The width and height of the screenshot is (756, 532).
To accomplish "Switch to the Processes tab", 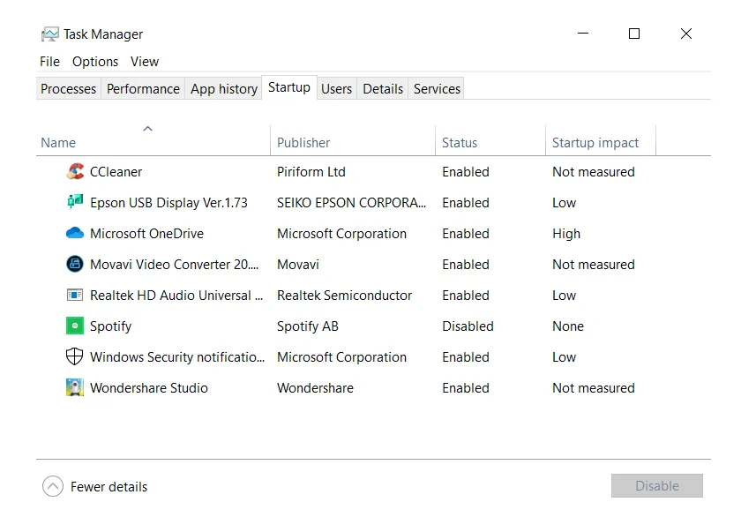I will [x=69, y=89].
